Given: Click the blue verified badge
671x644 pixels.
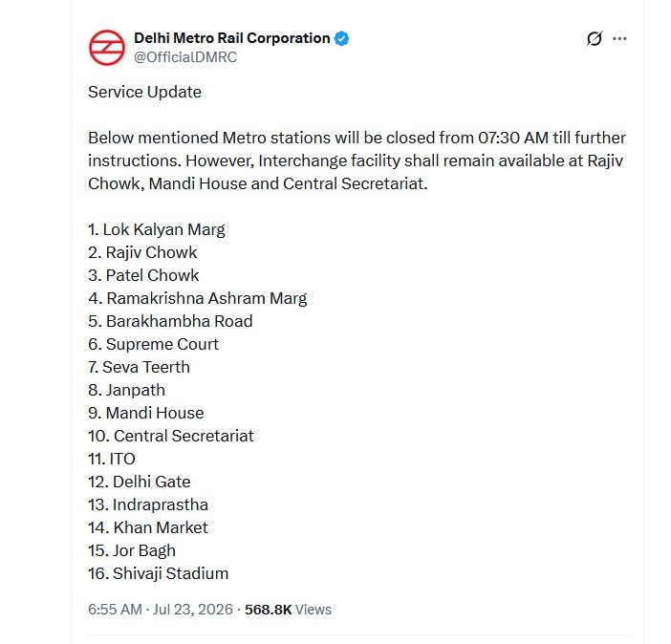Looking at the screenshot, I should point(341,38).
